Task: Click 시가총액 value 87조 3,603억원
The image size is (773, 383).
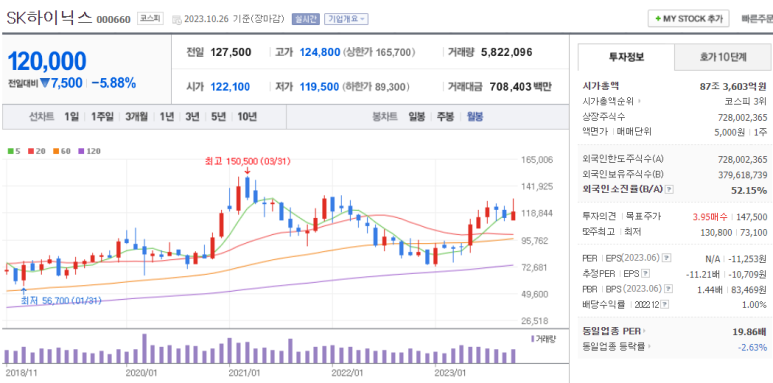Action: click(x=733, y=86)
